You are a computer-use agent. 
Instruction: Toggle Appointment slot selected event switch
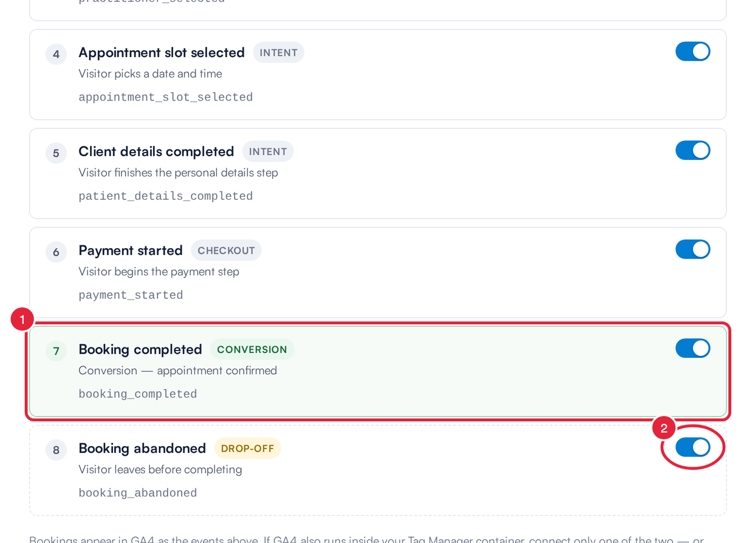pos(692,51)
